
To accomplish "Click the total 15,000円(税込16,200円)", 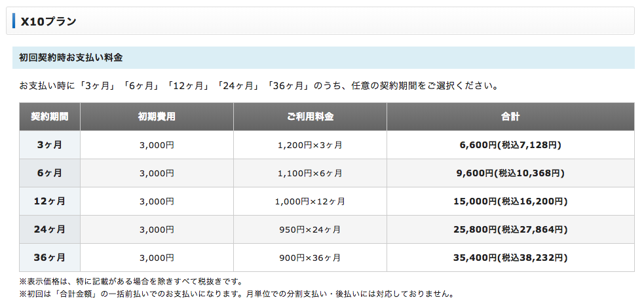I will coord(510,202).
